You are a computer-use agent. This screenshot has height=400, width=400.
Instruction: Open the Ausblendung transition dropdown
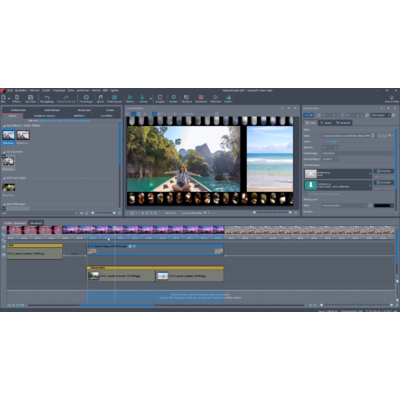[x=338, y=185]
